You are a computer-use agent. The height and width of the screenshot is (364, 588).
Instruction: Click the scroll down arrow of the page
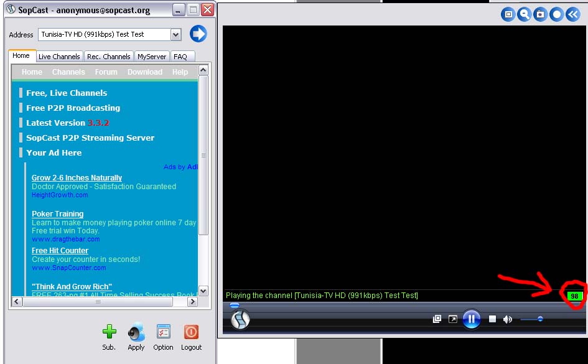(x=203, y=291)
